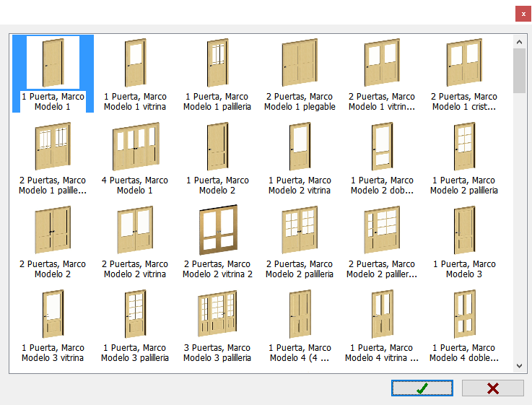The height and width of the screenshot is (405, 532).
Task: Close the dialog with the red corner X
Action: click(523, 14)
